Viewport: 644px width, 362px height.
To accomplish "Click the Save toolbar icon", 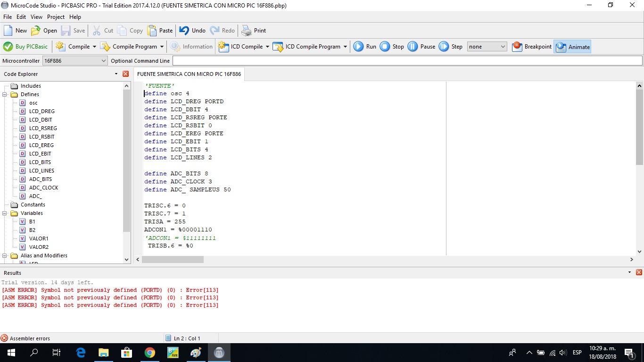I will click(66, 31).
